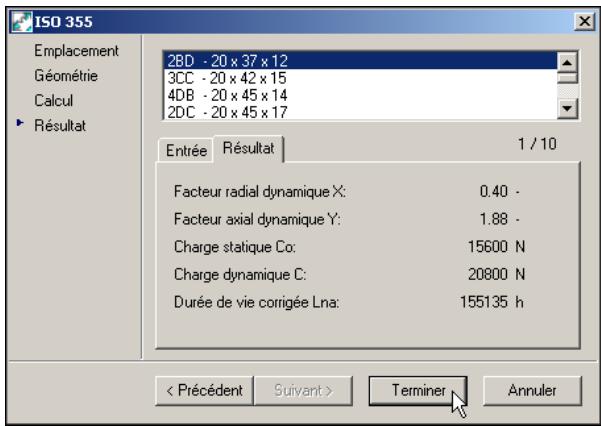This screenshot has width=601, height=426.
Task: Click Durée de vie corrigée Lna label
Action: click(x=256, y=302)
